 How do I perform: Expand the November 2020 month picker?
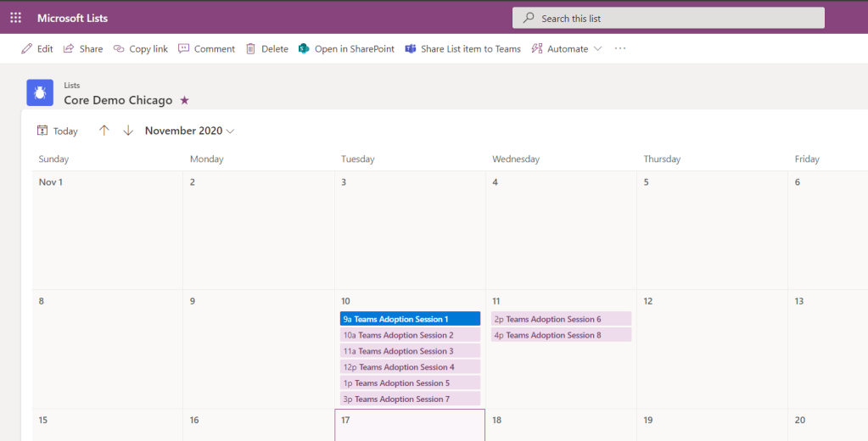coord(189,131)
